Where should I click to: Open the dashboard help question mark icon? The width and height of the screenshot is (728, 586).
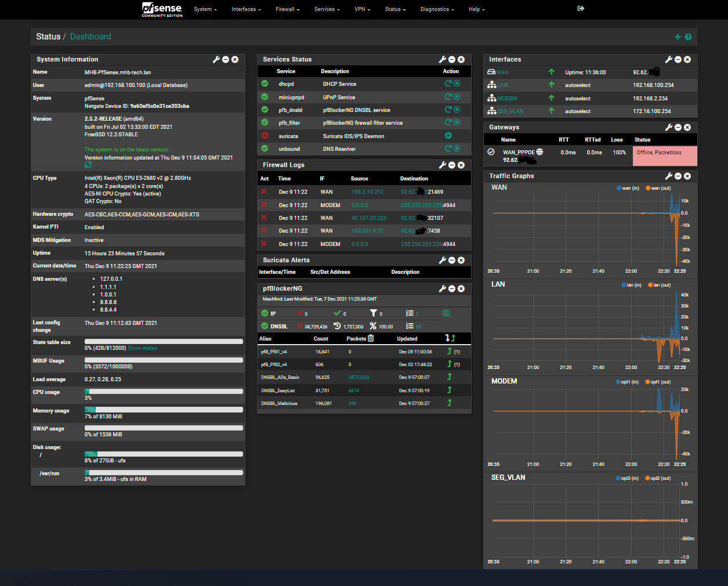click(688, 37)
